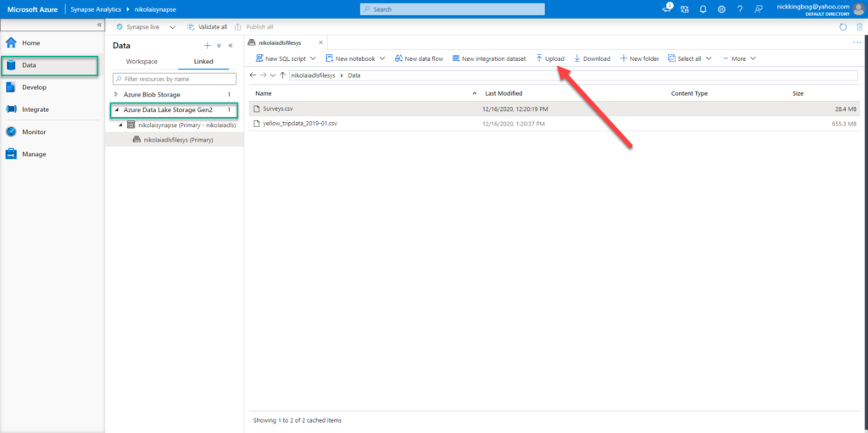The width and height of the screenshot is (868, 433).
Task: Open the Select all dropdown arrow
Action: 709,58
